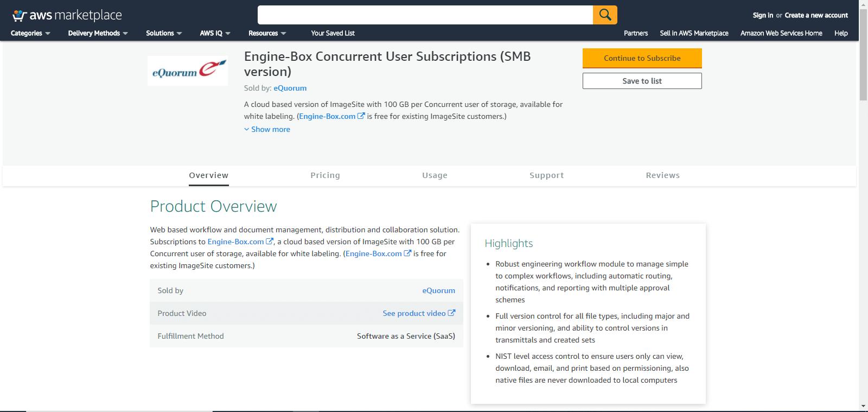Click the Fulfillment Method label
The height and width of the screenshot is (412, 868).
click(190, 336)
